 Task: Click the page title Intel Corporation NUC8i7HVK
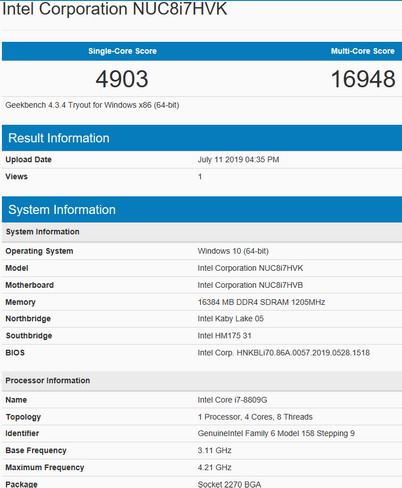(114, 9)
